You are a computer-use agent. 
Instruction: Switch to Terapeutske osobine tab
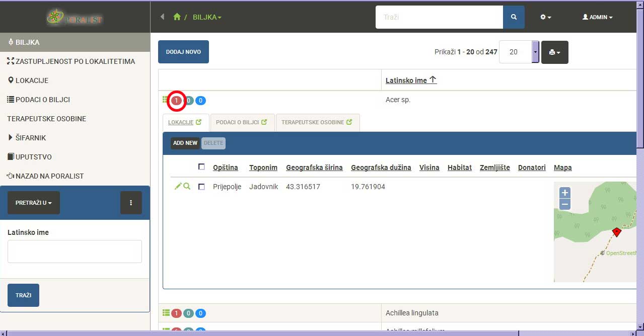(317, 122)
